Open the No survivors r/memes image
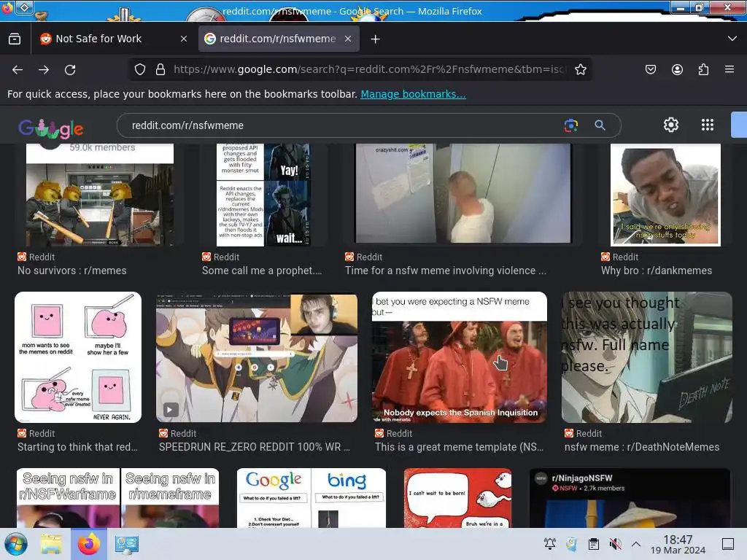Screen dimensions: 747x560 coord(100,195)
